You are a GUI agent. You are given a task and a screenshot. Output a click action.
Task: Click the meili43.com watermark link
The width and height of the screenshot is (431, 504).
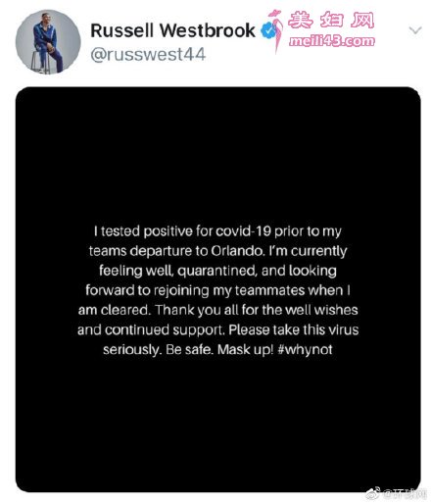coord(332,41)
